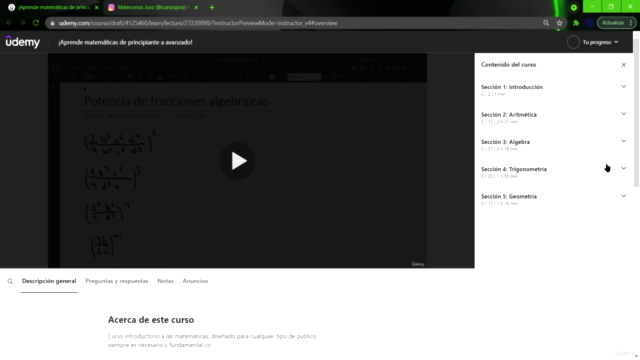Open a new browser tab
Viewport: 640px width, 360px height.
(x=212, y=7)
